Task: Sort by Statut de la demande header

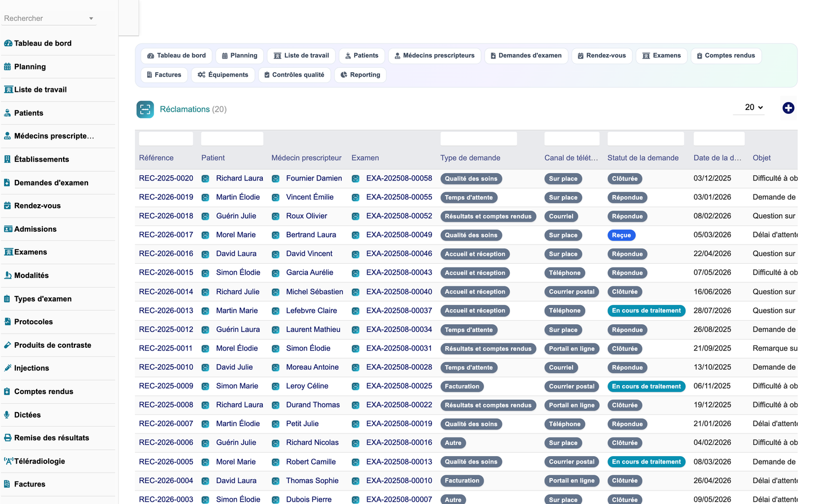Action: (x=643, y=158)
